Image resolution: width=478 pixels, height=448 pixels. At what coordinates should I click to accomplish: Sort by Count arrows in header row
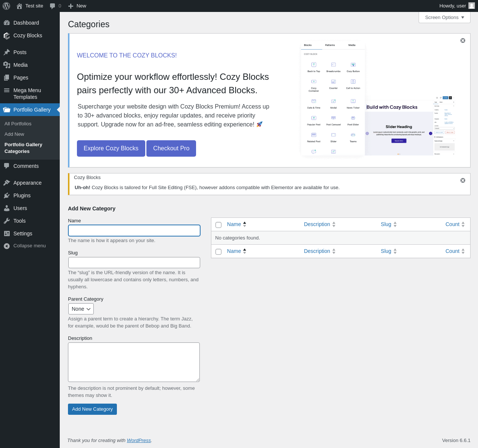(463, 225)
